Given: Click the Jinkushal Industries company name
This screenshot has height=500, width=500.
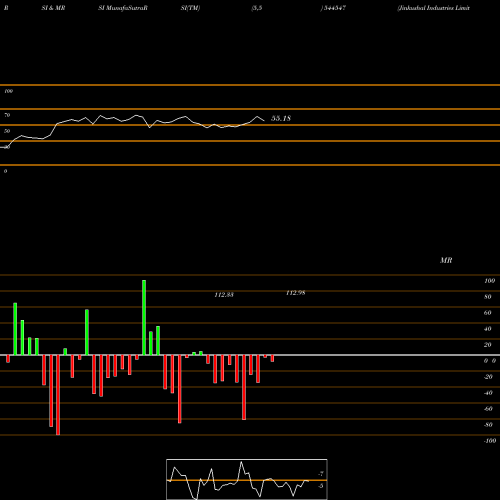Looking at the screenshot, I should [x=434, y=8].
